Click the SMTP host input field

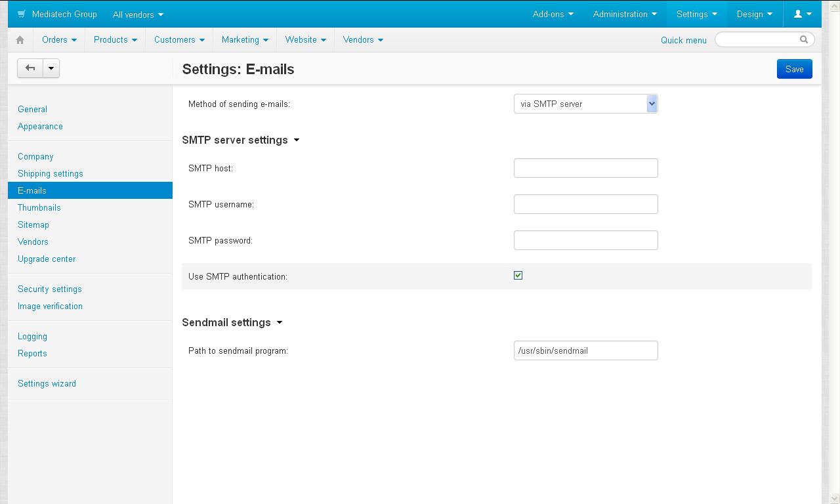[x=585, y=168]
